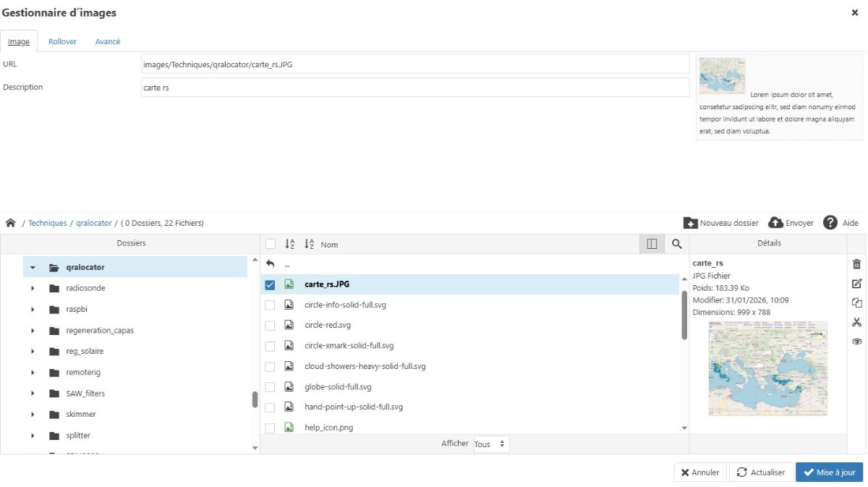The width and height of the screenshot is (868, 487).
Task: Open Techniques breadcrumb link
Action: (48, 223)
